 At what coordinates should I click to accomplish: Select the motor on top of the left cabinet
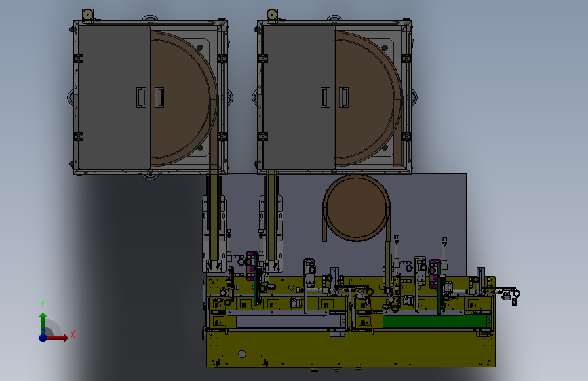[x=88, y=15]
